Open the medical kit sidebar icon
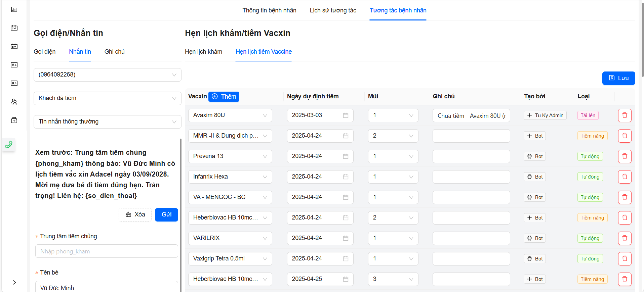This screenshot has height=292, width=644. (14, 120)
